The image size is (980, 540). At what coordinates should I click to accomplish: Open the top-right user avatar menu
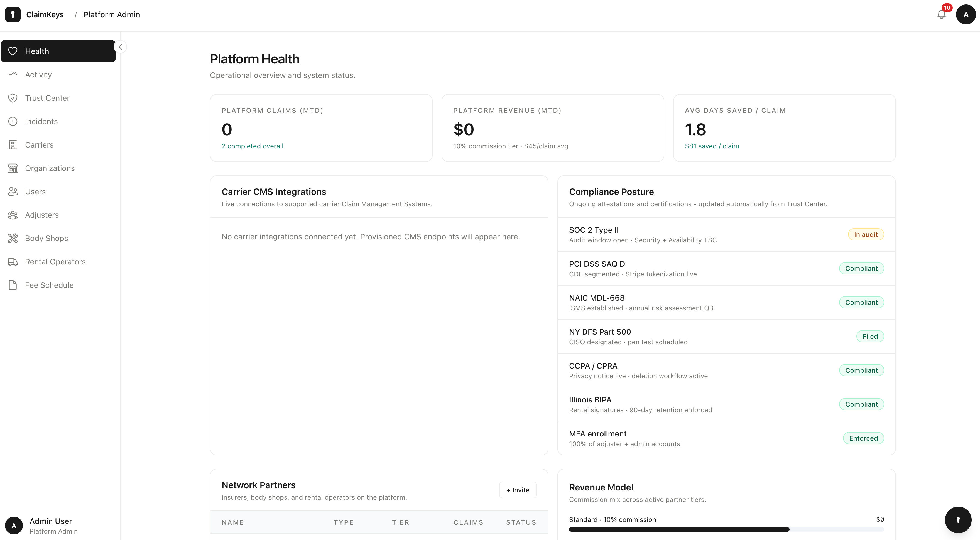(x=966, y=14)
